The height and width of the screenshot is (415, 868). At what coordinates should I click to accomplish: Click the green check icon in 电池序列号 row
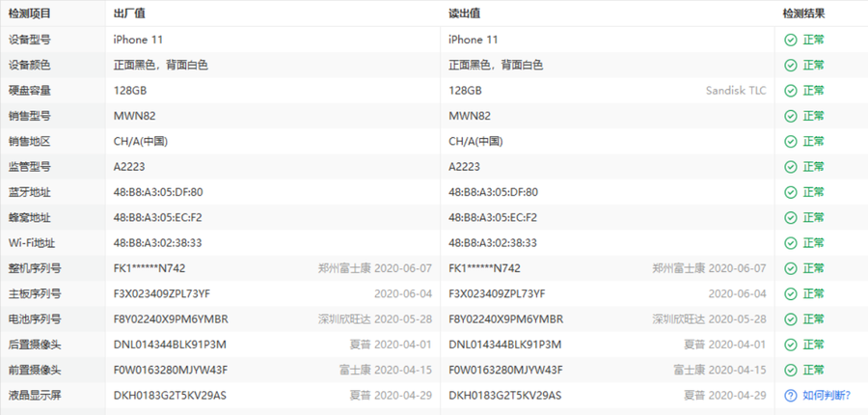(x=791, y=319)
